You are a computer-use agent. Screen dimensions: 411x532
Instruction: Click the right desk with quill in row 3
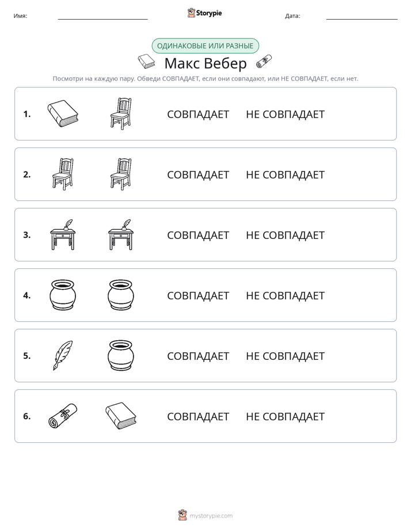(x=121, y=235)
